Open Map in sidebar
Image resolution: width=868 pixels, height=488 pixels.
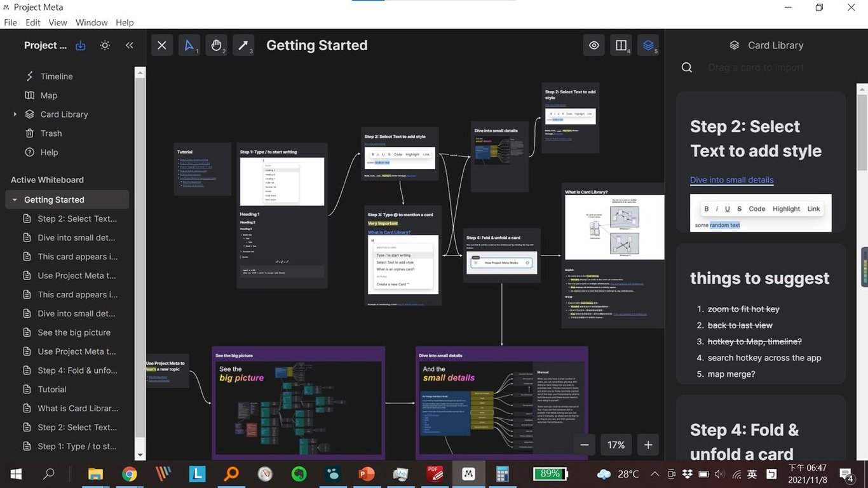pyautogui.click(x=49, y=95)
